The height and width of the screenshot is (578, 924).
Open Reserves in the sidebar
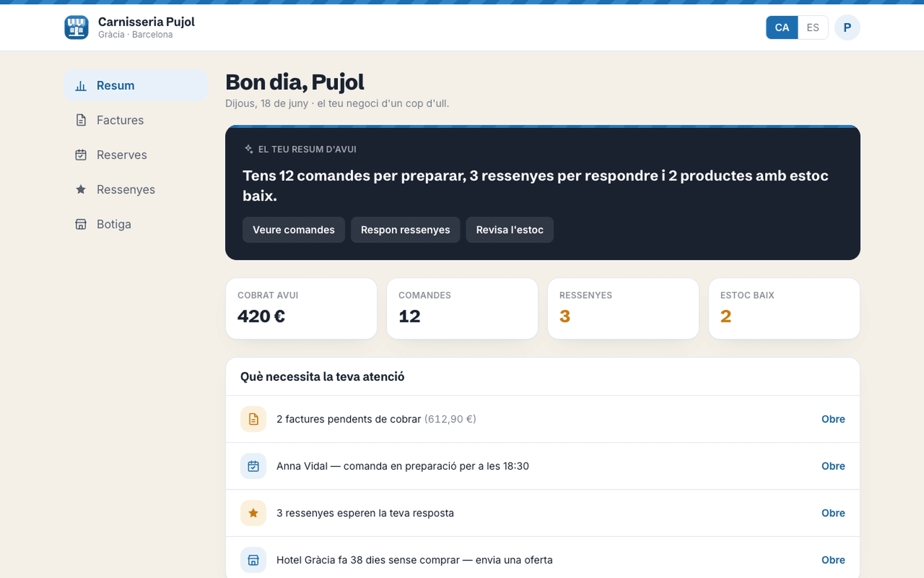coord(136,155)
